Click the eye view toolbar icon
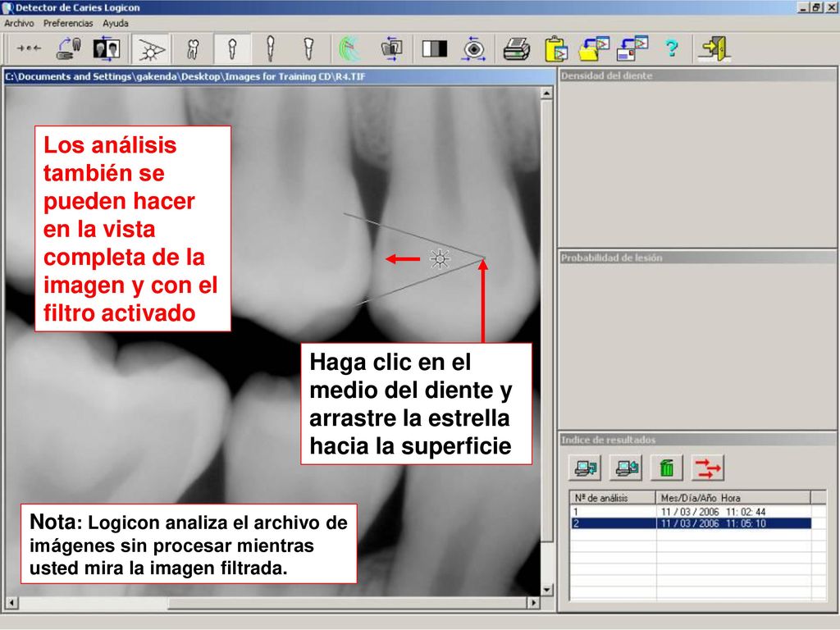The width and height of the screenshot is (840, 630). click(473, 48)
